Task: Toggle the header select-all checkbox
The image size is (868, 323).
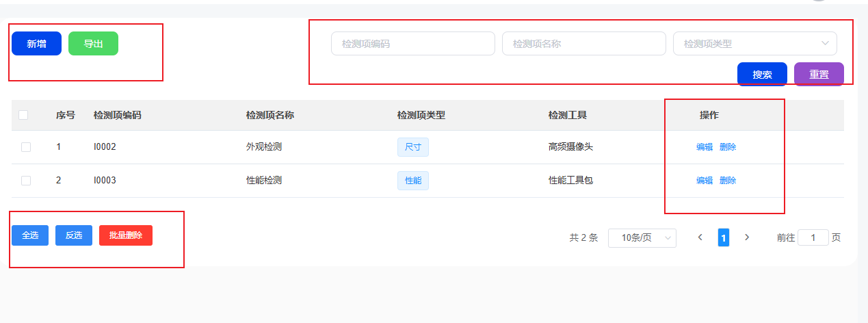Action: click(23, 115)
